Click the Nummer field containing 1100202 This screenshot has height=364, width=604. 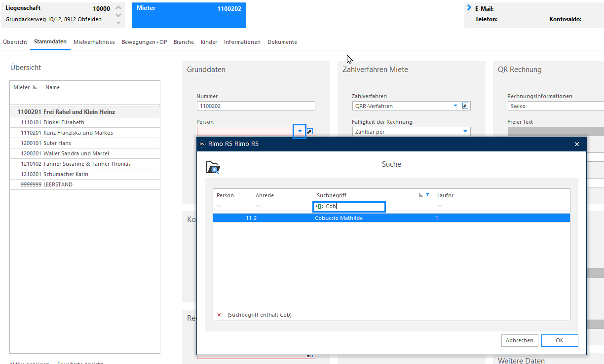256,106
